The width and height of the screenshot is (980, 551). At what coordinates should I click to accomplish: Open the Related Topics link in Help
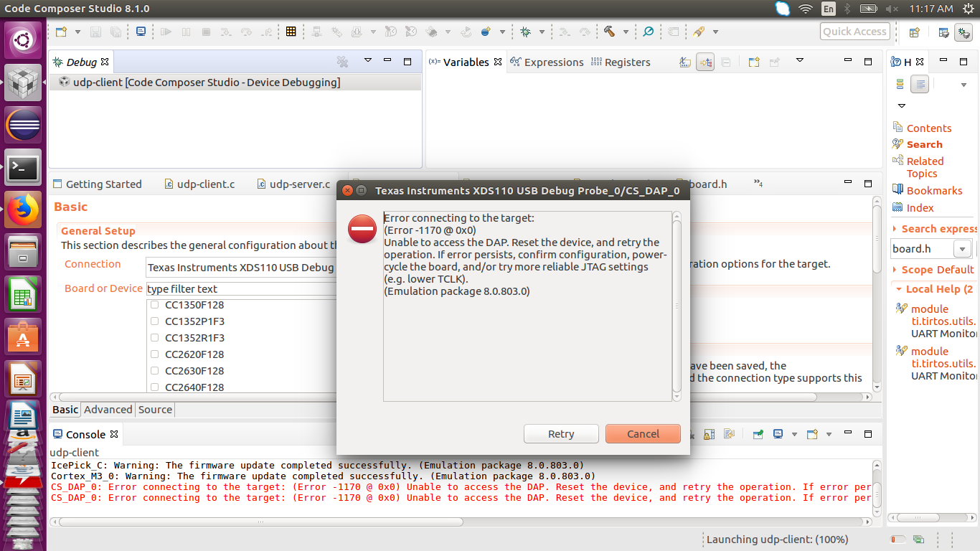925,167
